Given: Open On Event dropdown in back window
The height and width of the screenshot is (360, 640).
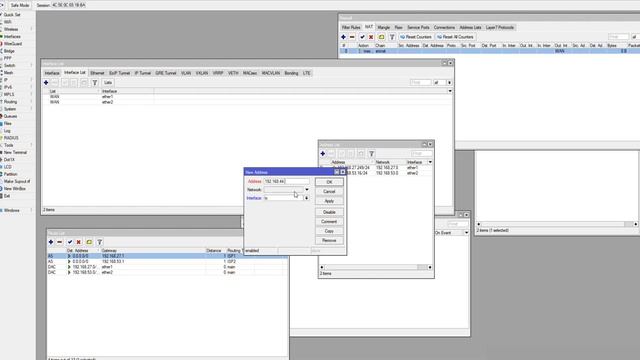Looking at the screenshot, I should 466,233.
